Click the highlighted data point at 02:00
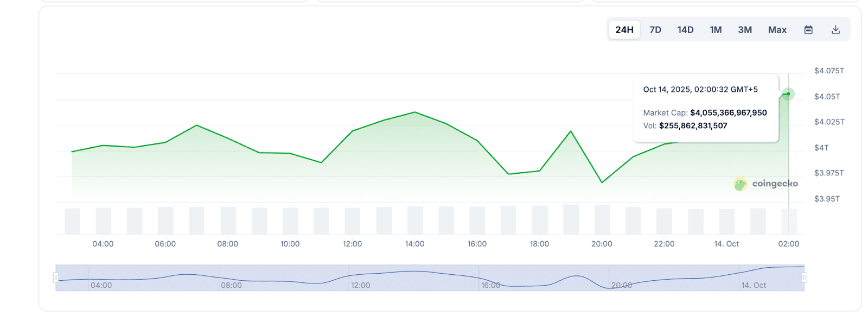 point(788,94)
